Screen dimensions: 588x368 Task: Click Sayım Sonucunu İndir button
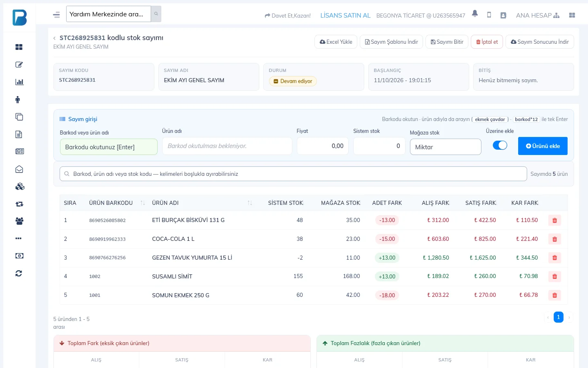click(x=540, y=42)
